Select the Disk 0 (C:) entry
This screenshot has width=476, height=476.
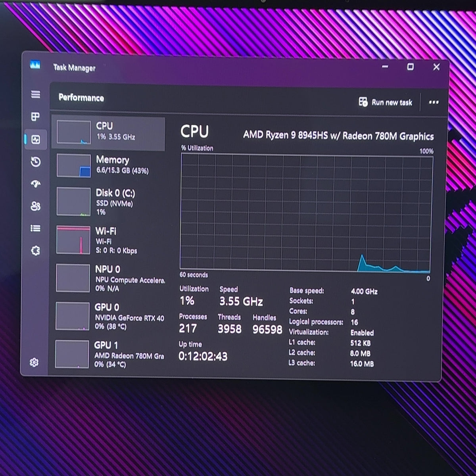click(x=108, y=202)
